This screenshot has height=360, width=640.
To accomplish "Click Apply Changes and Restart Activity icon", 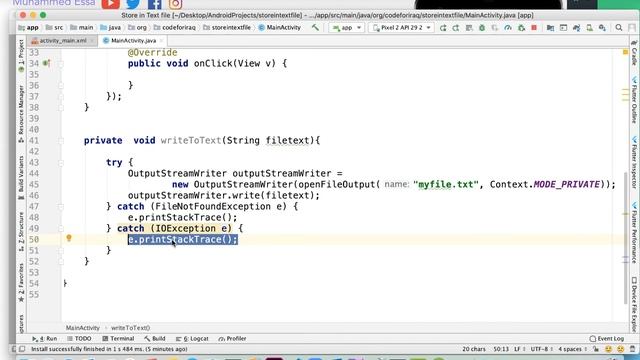I will (x=456, y=28).
